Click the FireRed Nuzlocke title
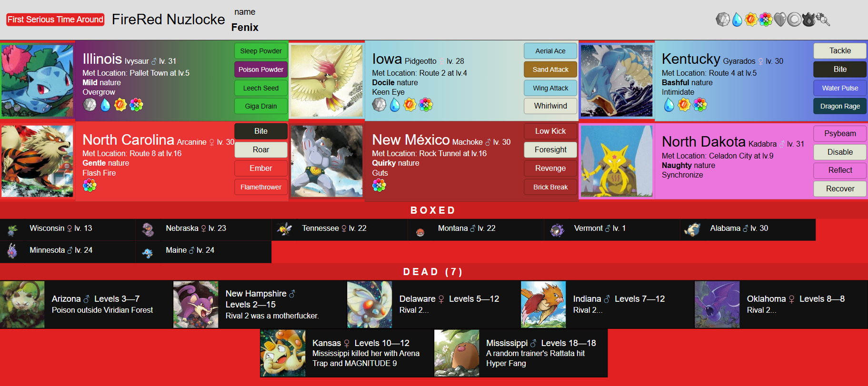868x386 pixels. pyautogui.click(x=169, y=20)
